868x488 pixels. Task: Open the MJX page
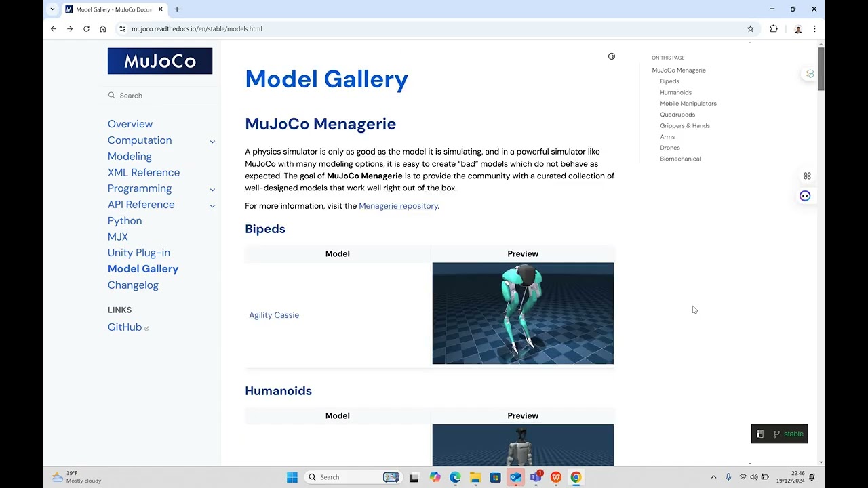coord(118,237)
